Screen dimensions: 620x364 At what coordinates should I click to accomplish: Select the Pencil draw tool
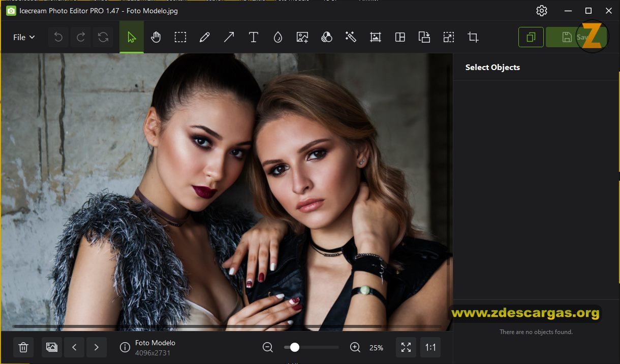205,37
